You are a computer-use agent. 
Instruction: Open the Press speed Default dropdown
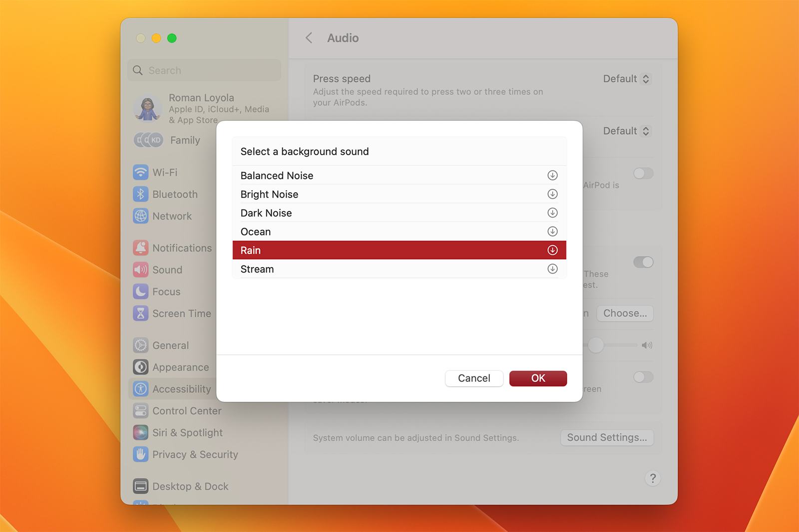[626, 79]
